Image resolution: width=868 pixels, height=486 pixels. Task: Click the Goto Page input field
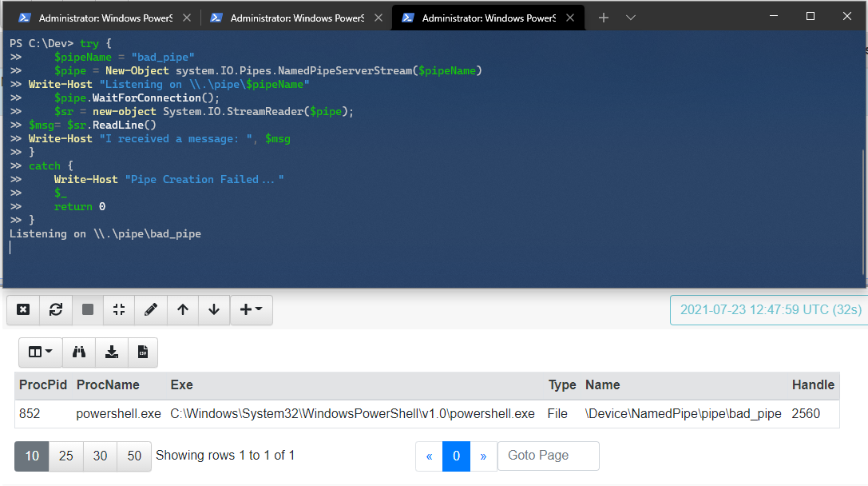point(548,456)
